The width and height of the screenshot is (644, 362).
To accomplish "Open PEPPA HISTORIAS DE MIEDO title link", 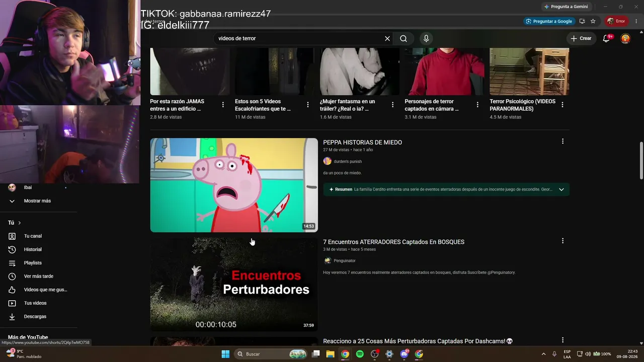I will [362, 142].
